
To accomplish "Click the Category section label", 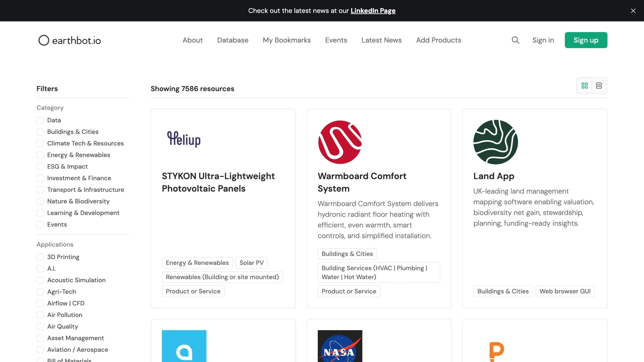I will tap(50, 108).
